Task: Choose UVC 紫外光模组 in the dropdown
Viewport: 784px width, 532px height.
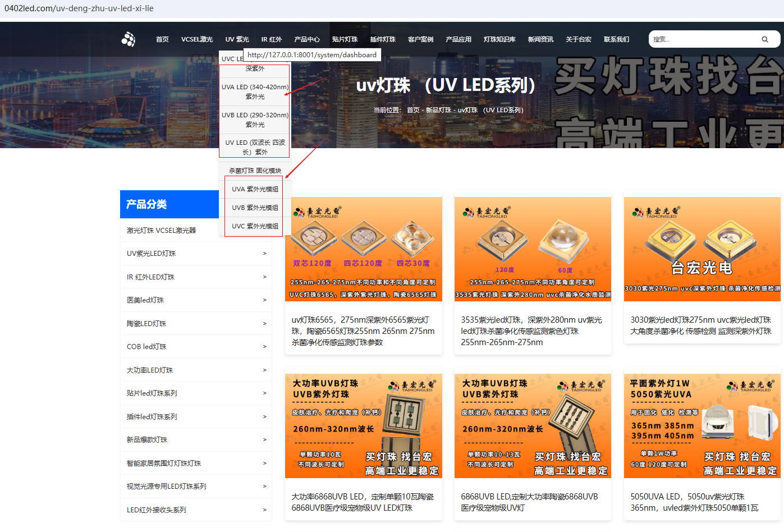Action: pyautogui.click(x=255, y=226)
